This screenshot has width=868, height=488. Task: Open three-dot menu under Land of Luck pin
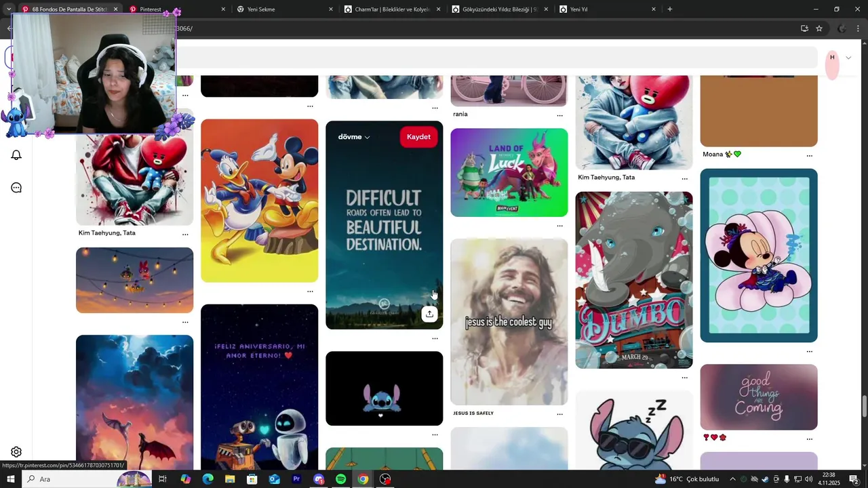(559, 226)
